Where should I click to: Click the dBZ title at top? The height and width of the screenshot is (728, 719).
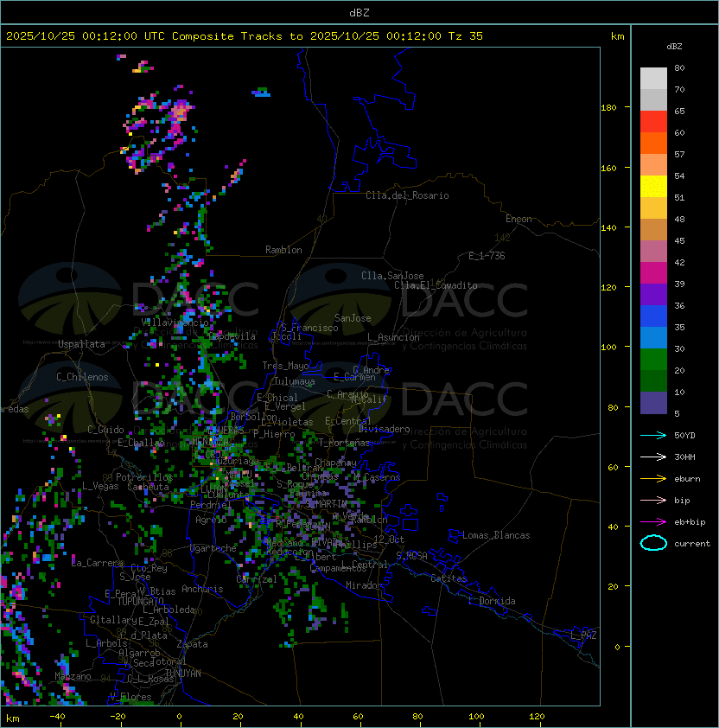[x=359, y=13]
